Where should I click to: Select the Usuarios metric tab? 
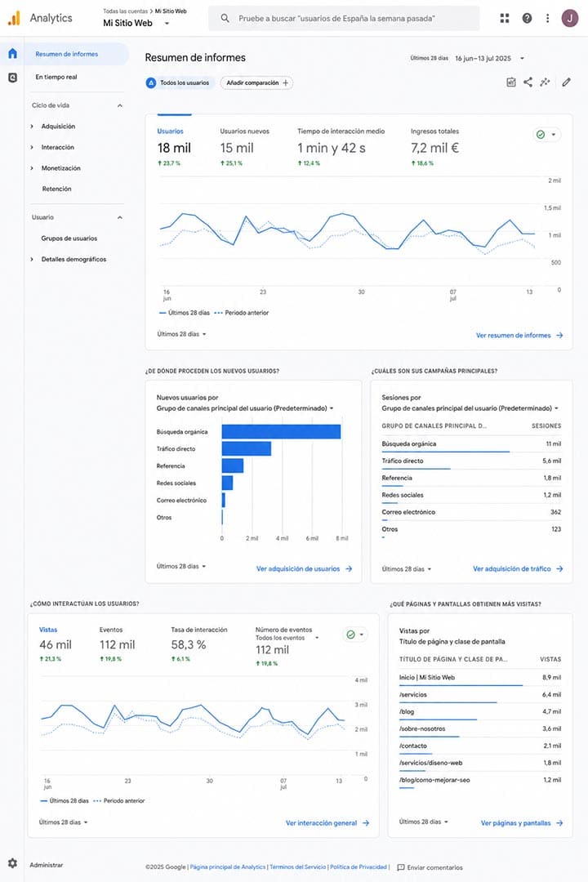pos(175,146)
